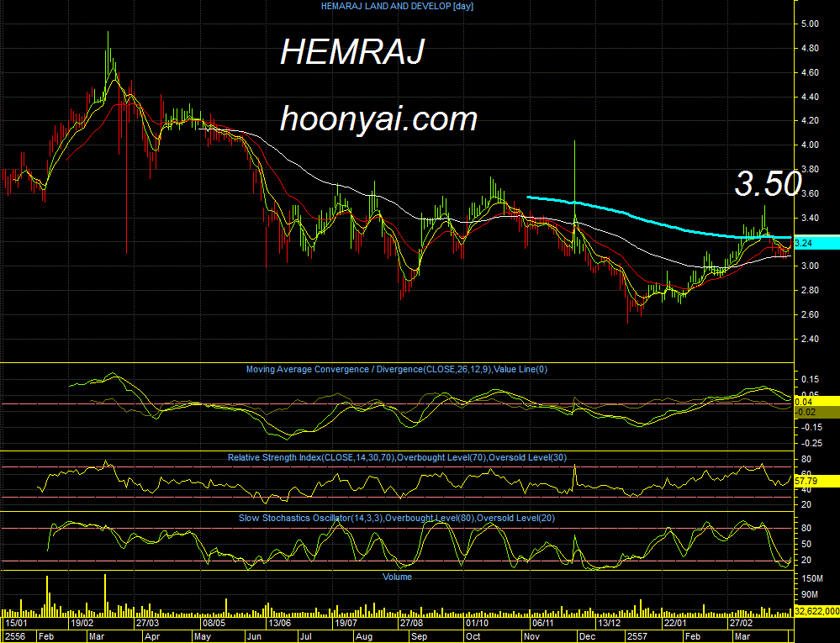Click the Oct month label
The width and height of the screenshot is (840, 643).
coord(473,636)
